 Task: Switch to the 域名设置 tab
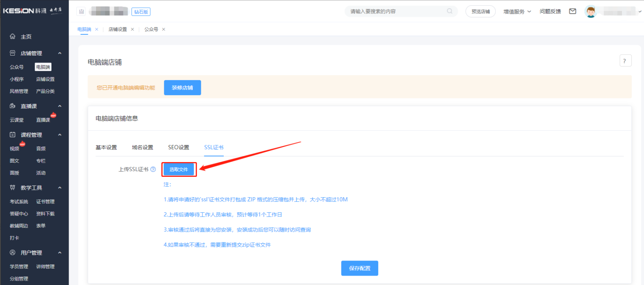[x=142, y=147]
